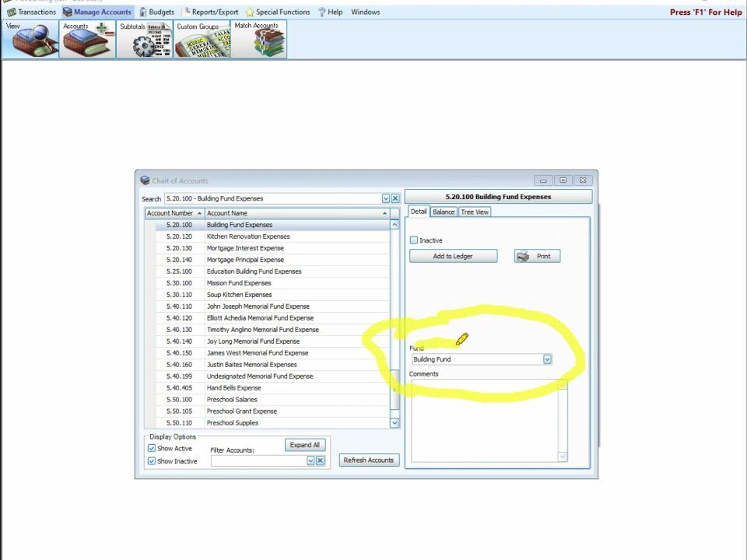Clear the search field with X icon

pos(395,199)
